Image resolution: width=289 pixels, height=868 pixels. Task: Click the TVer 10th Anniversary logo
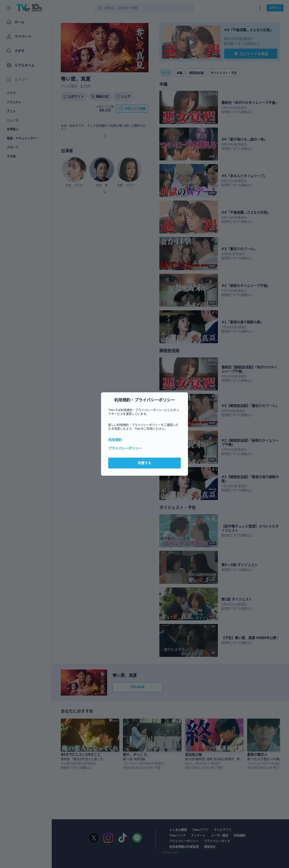(x=29, y=8)
